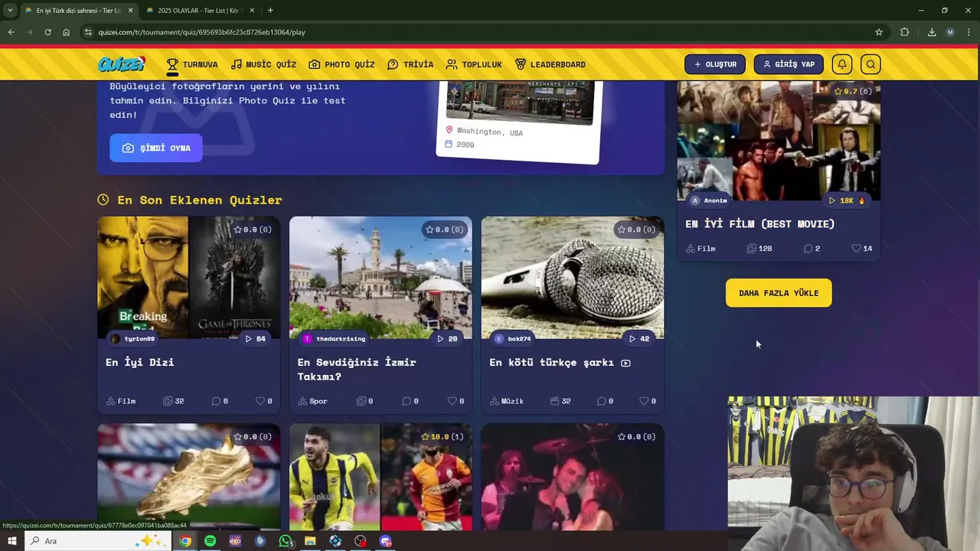Go to Music Quiz section
The image size is (980, 551).
click(x=263, y=64)
